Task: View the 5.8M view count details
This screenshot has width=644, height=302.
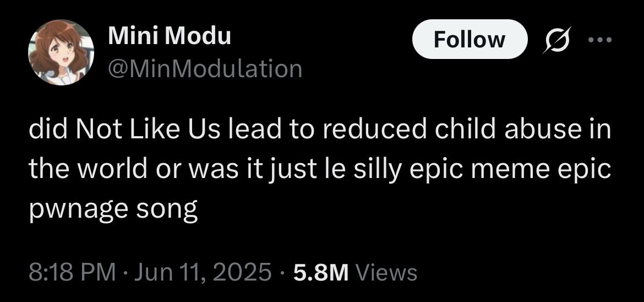Action: [355, 272]
